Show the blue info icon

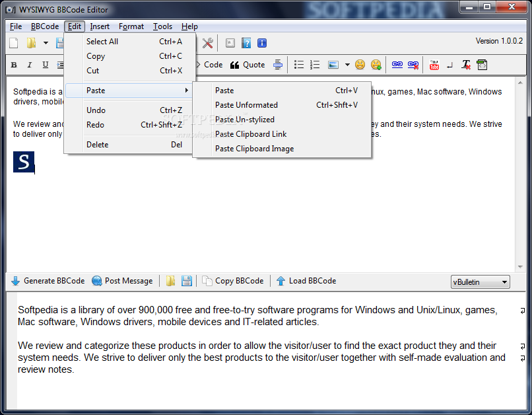pyautogui.click(x=262, y=43)
